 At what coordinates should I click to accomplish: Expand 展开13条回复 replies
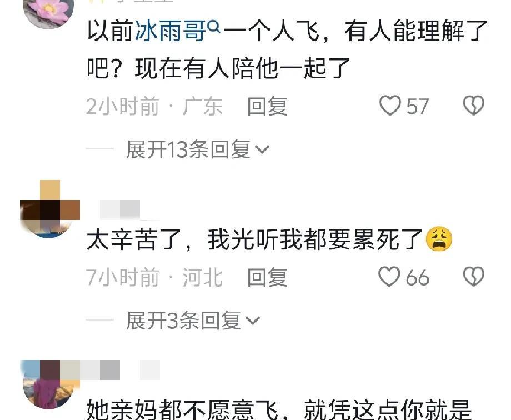[x=198, y=149]
